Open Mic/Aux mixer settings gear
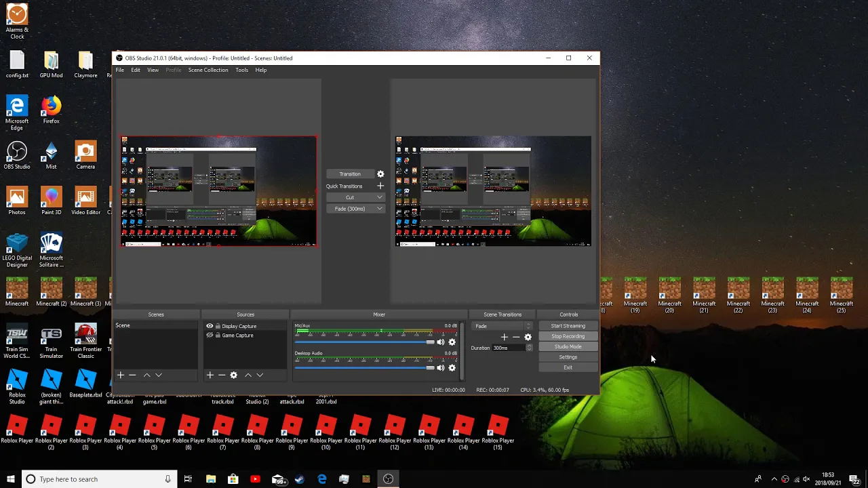 pos(452,342)
